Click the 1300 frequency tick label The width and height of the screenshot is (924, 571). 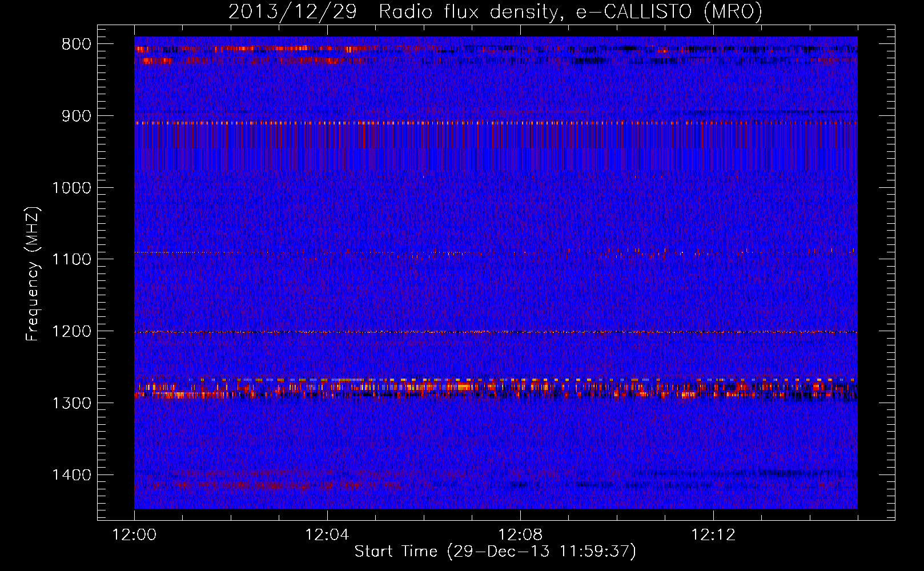[71, 403]
